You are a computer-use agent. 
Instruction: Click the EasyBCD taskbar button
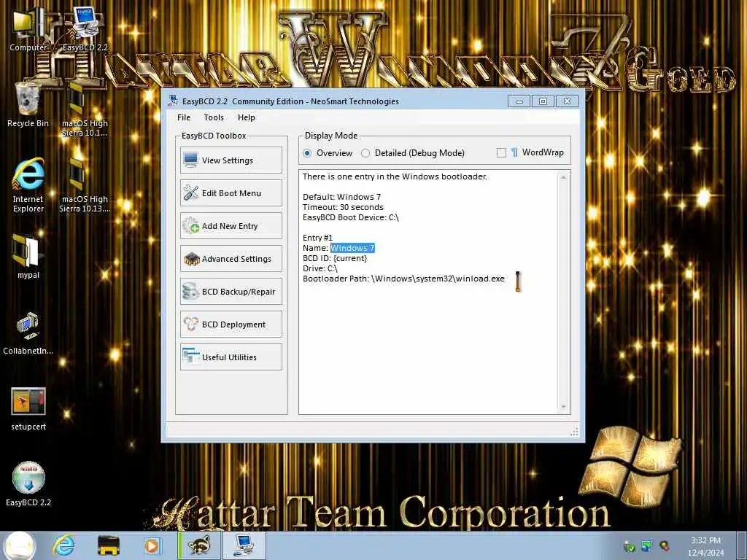pos(244,545)
